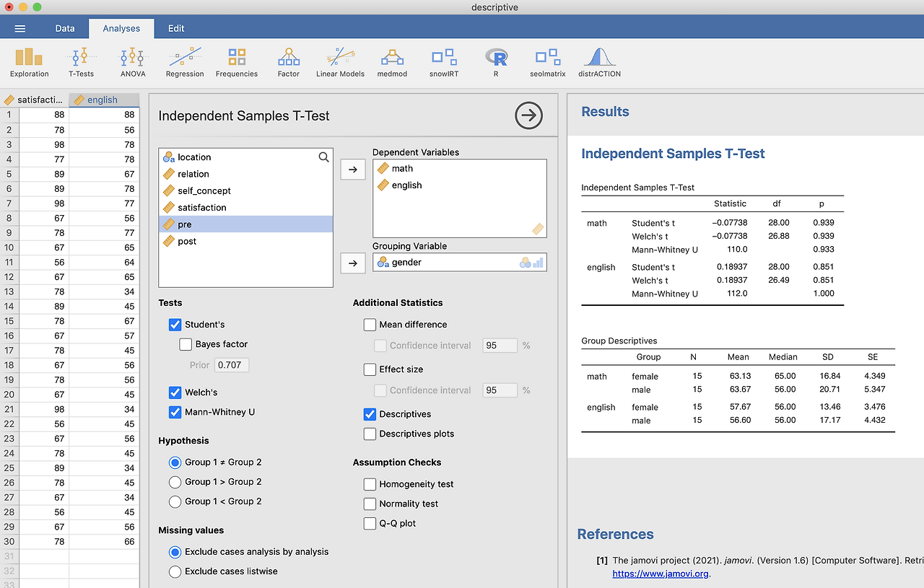The width and height of the screenshot is (924, 588).
Task: Open the medmod module
Action: click(392, 63)
